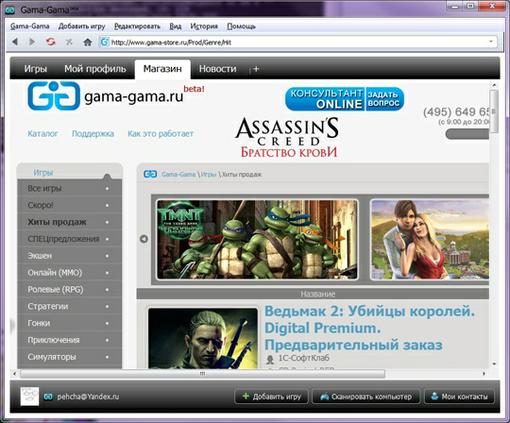Click the URL address field
Image resolution: width=510 pixels, height=423 pixels.
tap(297, 42)
